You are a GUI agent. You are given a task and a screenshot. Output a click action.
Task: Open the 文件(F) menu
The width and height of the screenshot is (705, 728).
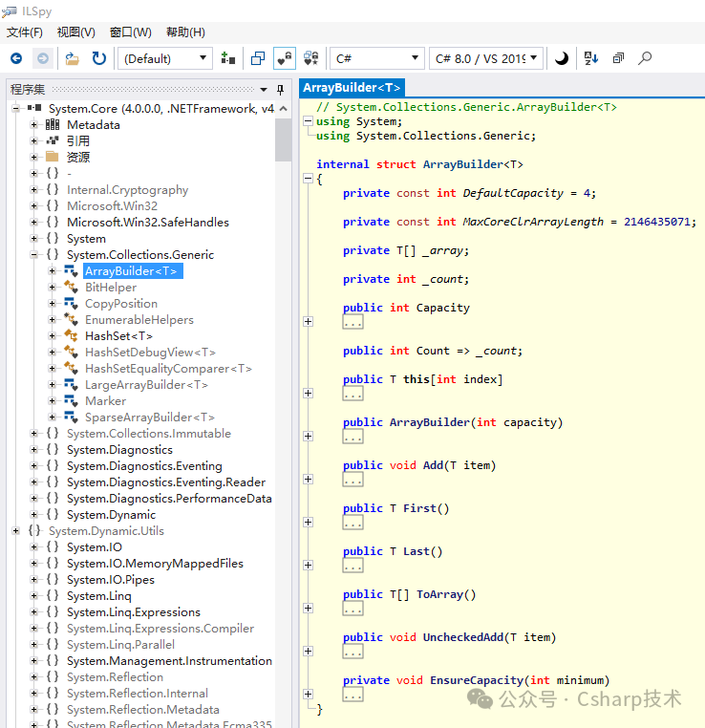tap(25, 32)
